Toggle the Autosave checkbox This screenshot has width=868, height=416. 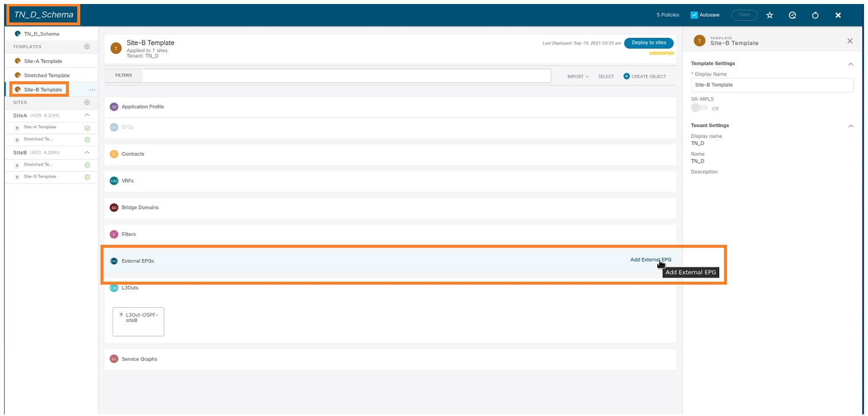(x=695, y=15)
